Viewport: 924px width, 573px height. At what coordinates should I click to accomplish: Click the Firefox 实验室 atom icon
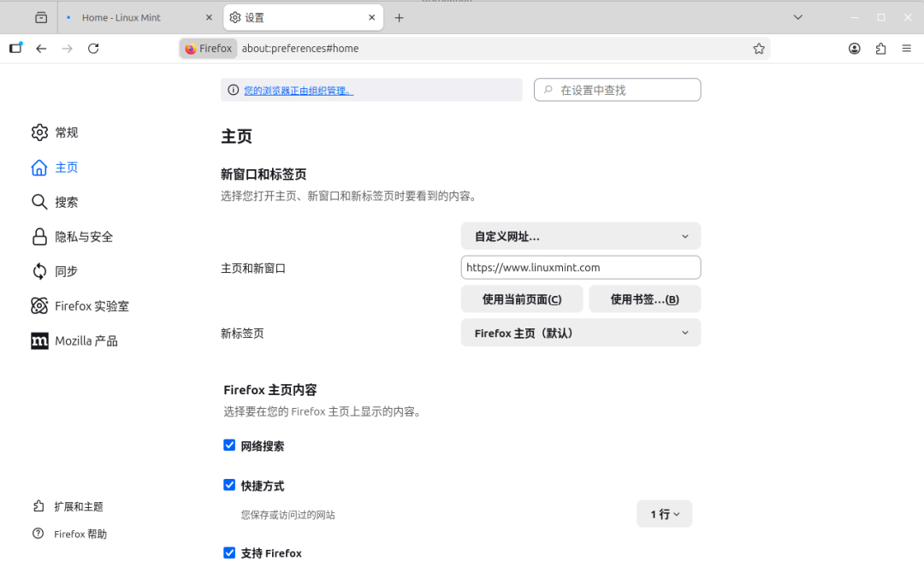tap(38, 305)
